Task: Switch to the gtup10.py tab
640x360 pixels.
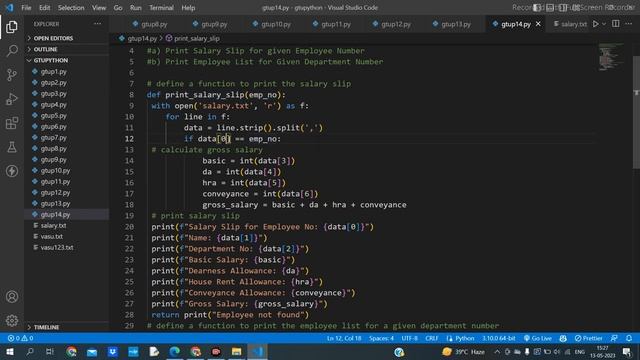Action: click(271, 24)
